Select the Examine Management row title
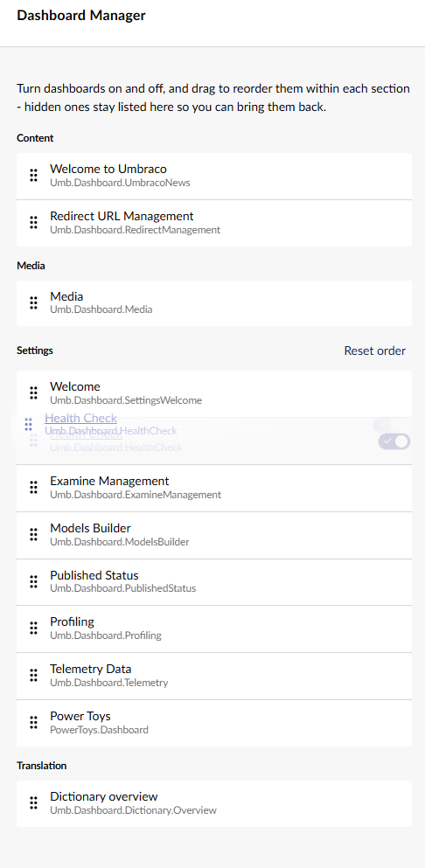Screen dimensions: 425x868 [109, 481]
